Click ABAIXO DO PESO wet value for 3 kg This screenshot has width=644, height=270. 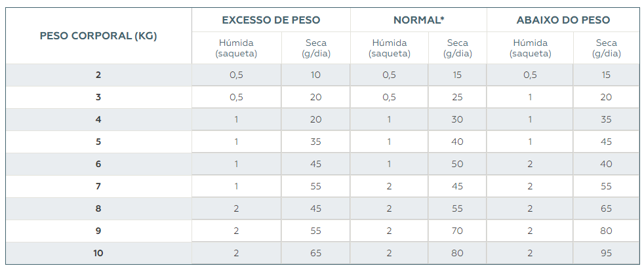click(x=530, y=97)
